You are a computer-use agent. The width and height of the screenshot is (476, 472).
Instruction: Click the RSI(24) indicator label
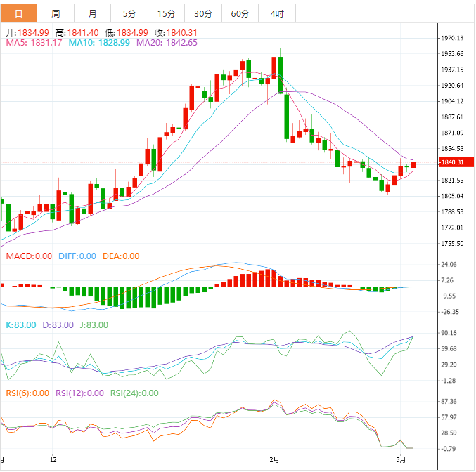[x=134, y=393]
